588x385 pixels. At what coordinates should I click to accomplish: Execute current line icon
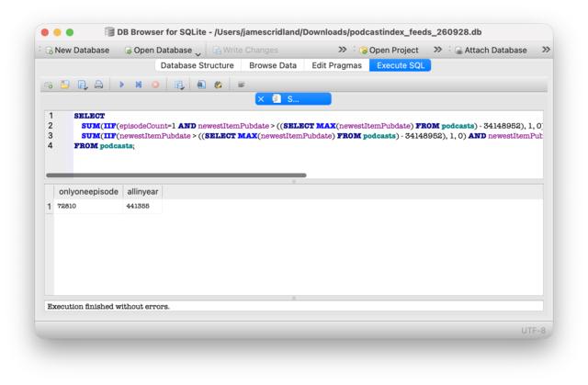pyautogui.click(x=139, y=85)
